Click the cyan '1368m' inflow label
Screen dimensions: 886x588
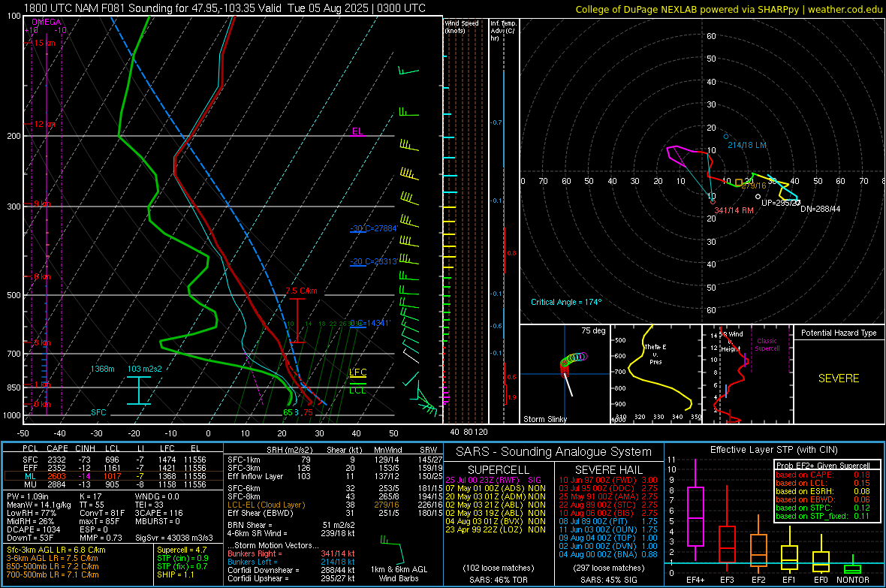[x=102, y=369]
